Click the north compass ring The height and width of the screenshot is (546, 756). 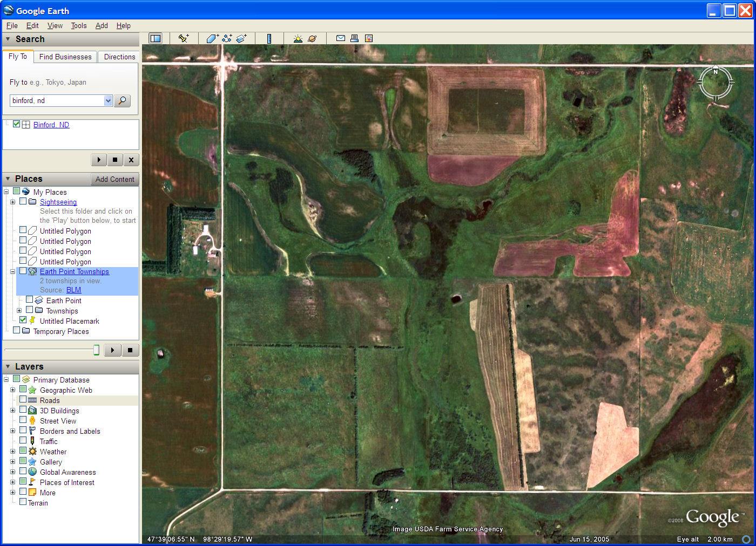click(715, 83)
